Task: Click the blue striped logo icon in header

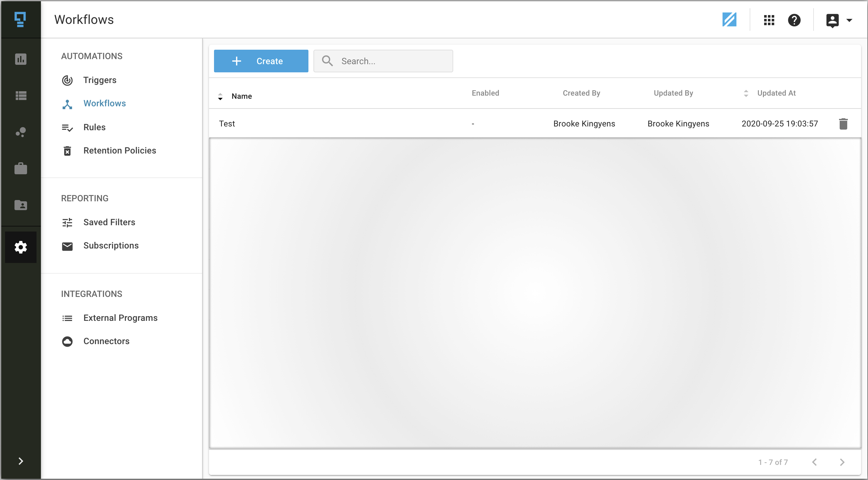Action: tap(729, 20)
